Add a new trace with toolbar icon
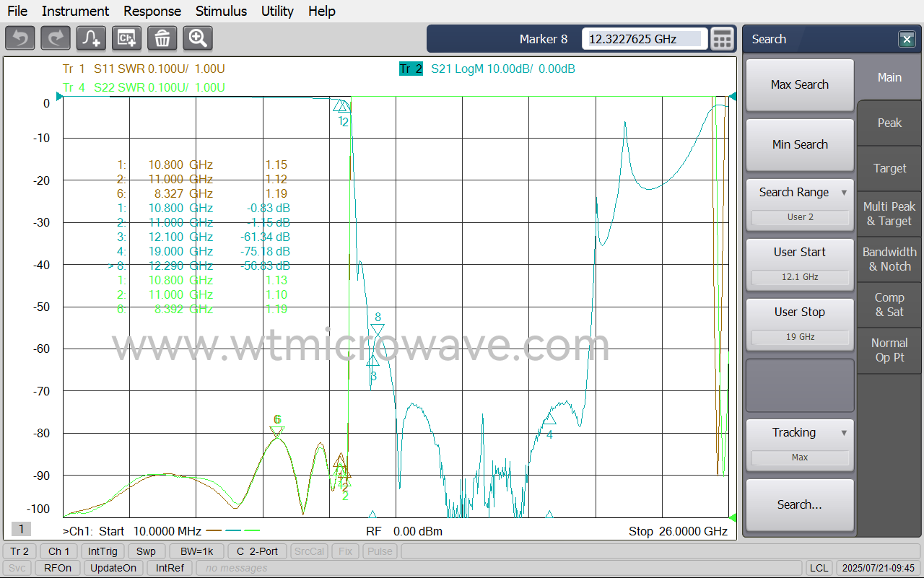This screenshot has width=924, height=578. pos(92,38)
